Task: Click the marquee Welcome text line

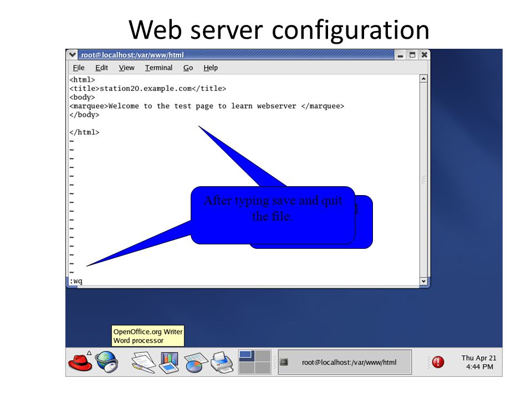Action: coord(207,106)
